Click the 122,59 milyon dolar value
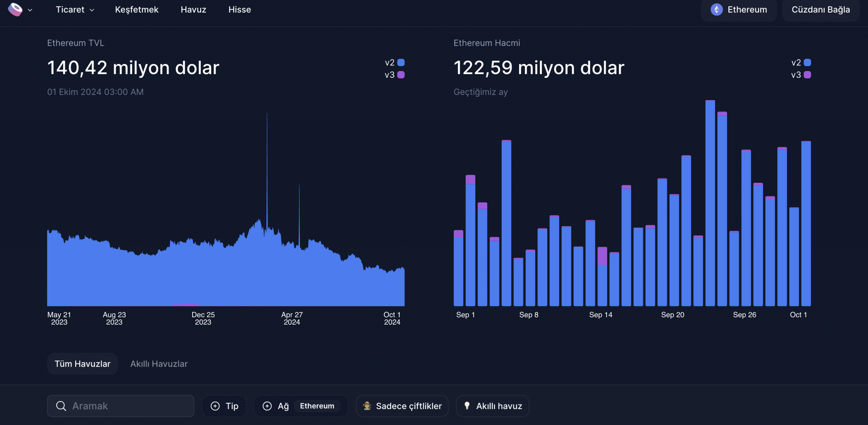868x425 pixels. pyautogui.click(x=539, y=67)
